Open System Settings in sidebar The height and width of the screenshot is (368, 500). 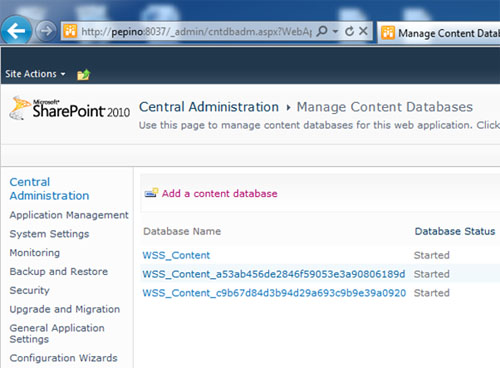tap(49, 234)
